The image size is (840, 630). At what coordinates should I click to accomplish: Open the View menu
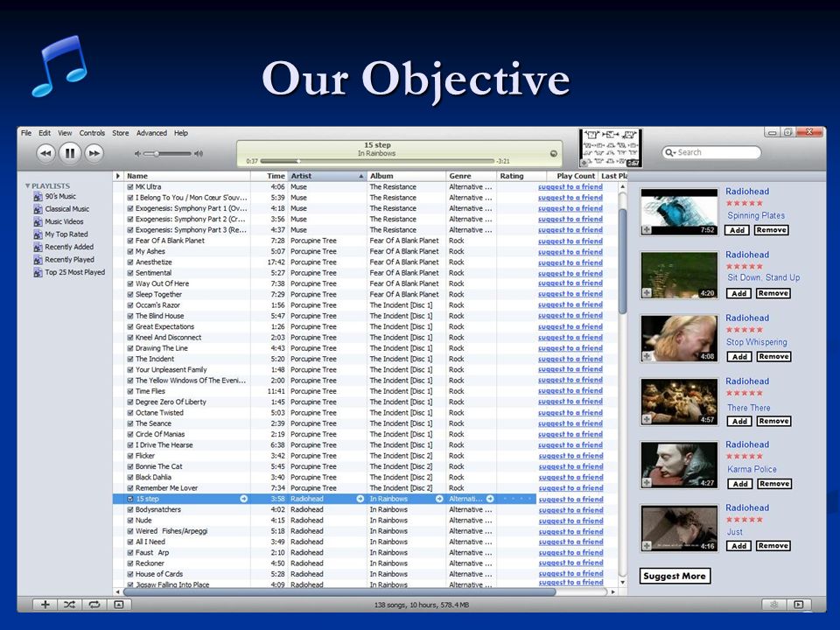[65, 133]
